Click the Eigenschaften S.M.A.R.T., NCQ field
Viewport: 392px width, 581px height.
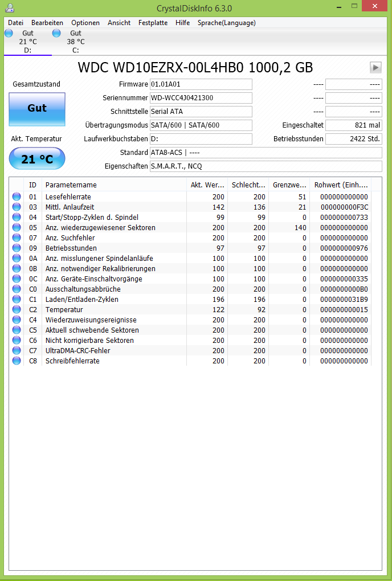coord(266,166)
